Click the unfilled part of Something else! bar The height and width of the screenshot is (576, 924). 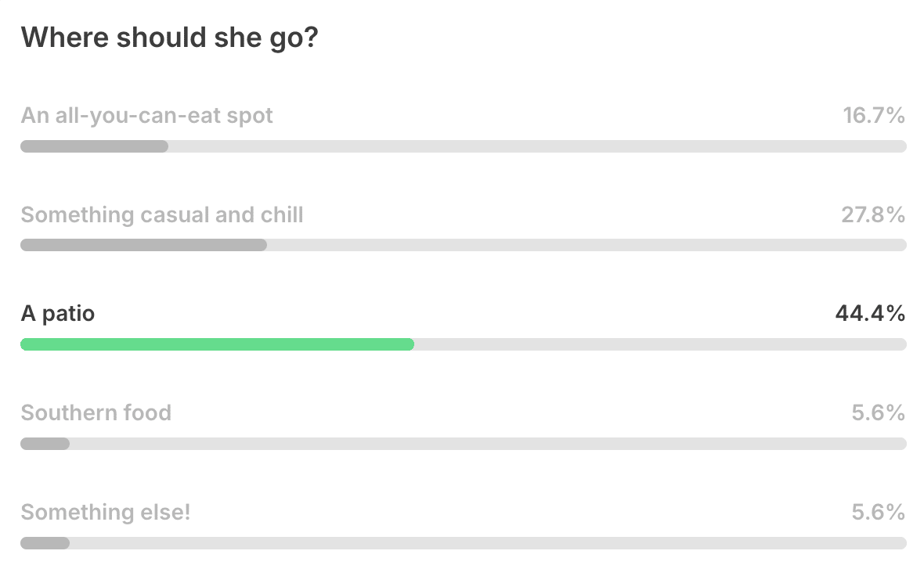click(x=488, y=543)
